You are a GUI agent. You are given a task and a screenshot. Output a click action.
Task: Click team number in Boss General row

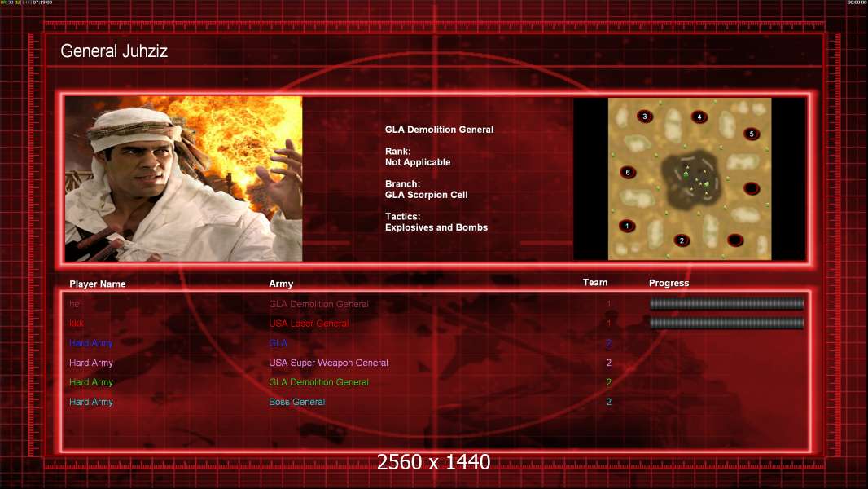pyautogui.click(x=608, y=402)
